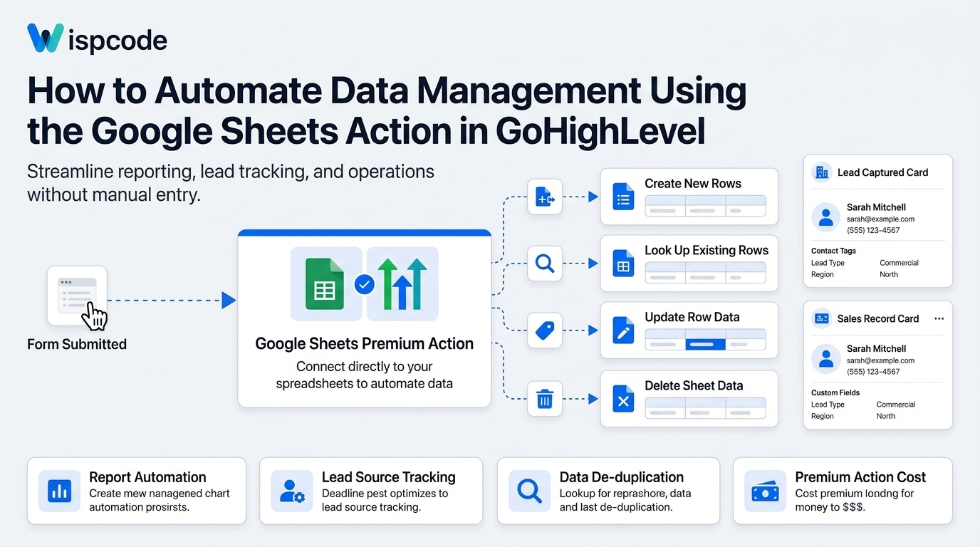Click the tag connector icon
Viewport: 980px width, 547px height.
tap(545, 330)
